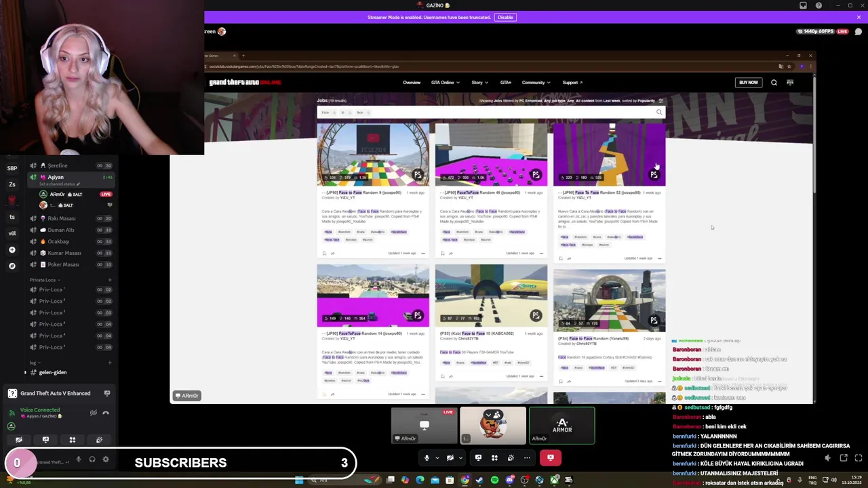The image size is (868, 488).
Task: Join the Şerefine voice channel
Action: tap(70, 165)
